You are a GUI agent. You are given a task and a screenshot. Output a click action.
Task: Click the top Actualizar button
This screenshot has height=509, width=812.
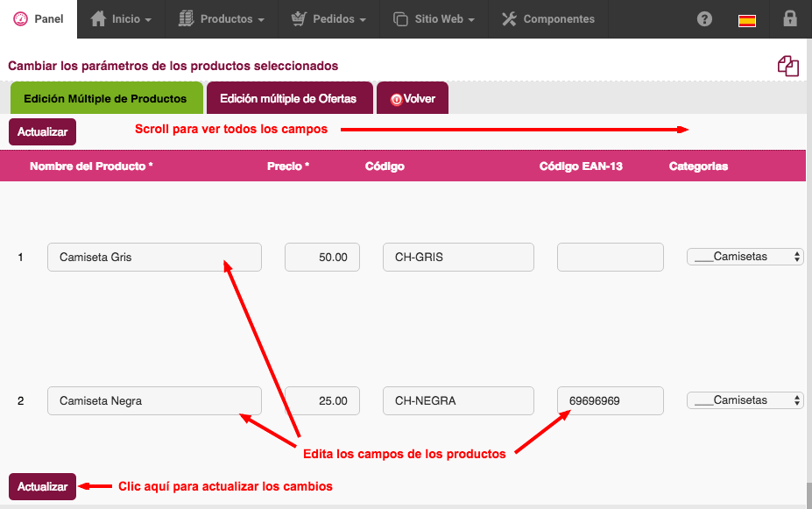pos(42,131)
